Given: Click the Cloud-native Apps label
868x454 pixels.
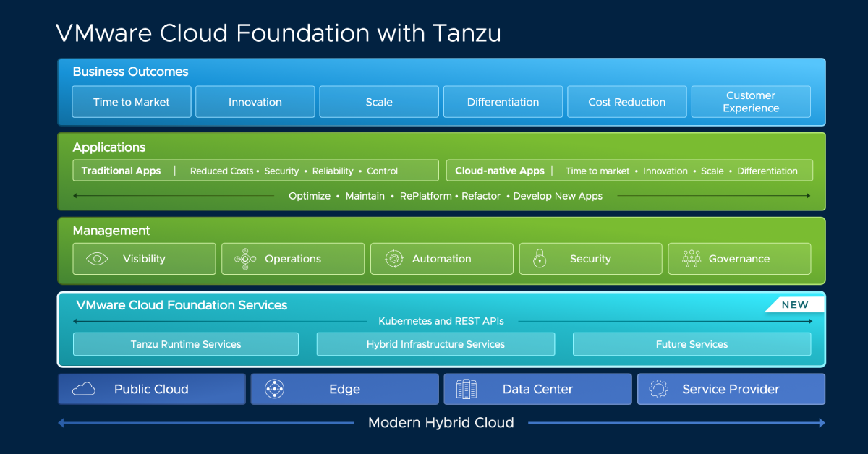Looking at the screenshot, I should point(499,171).
